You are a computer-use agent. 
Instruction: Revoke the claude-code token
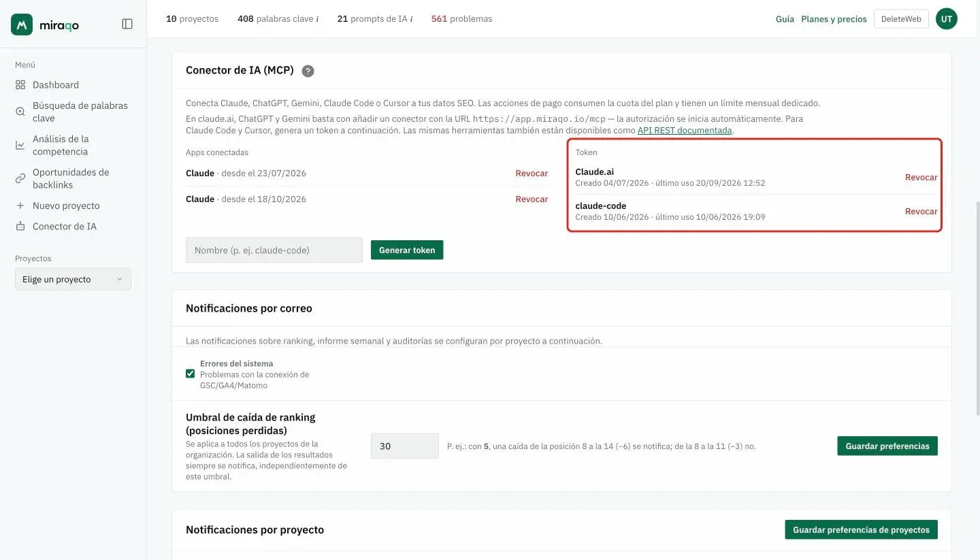click(921, 212)
